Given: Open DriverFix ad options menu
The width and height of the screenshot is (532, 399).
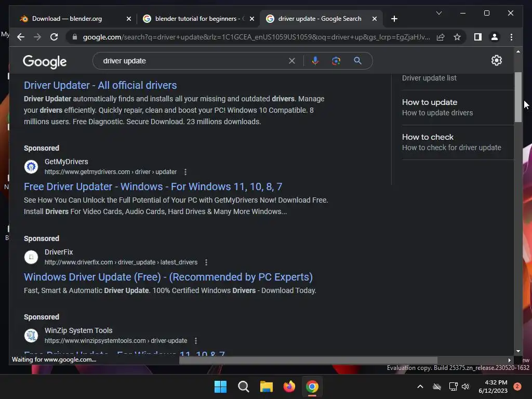Looking at the screenshot, I should 206,262.
